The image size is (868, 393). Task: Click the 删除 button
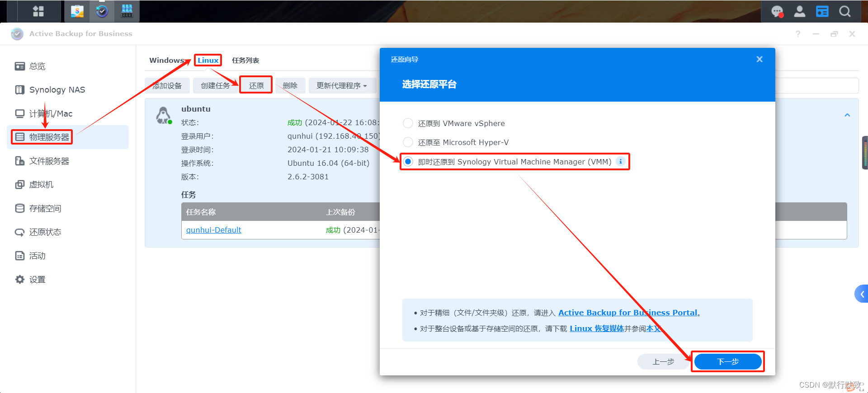click(x=290, y=85)
